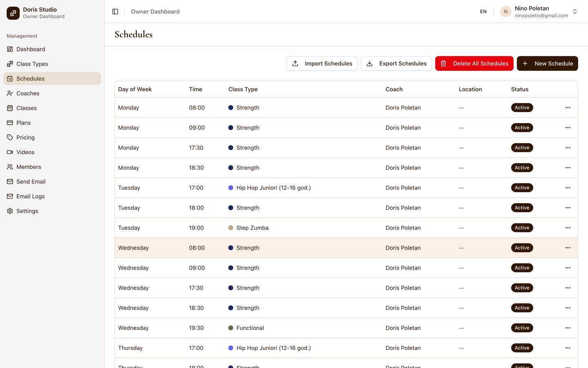The image size is (588, 368).
Task: Click the EN language indicator
Action: 483,11
